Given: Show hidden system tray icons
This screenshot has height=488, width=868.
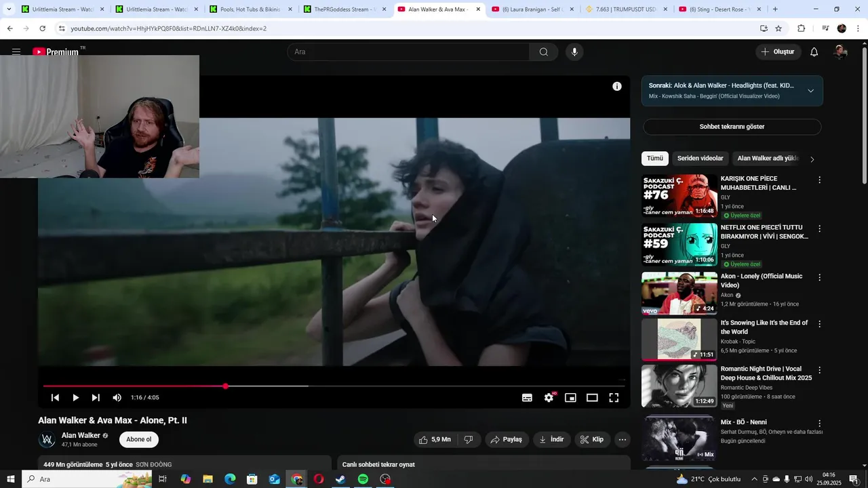Looking at the screenshot, I should pos(754,479).
